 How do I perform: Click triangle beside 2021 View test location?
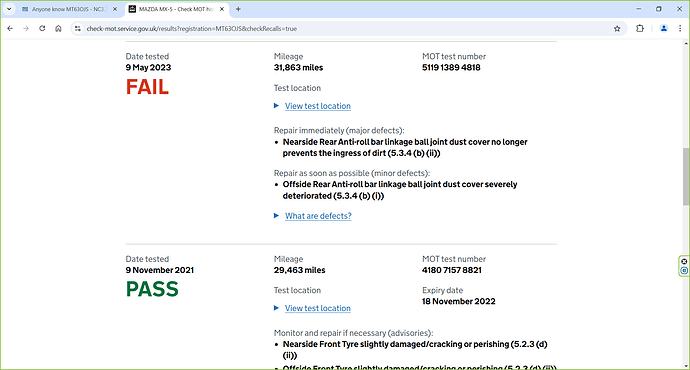coord(276,308)
